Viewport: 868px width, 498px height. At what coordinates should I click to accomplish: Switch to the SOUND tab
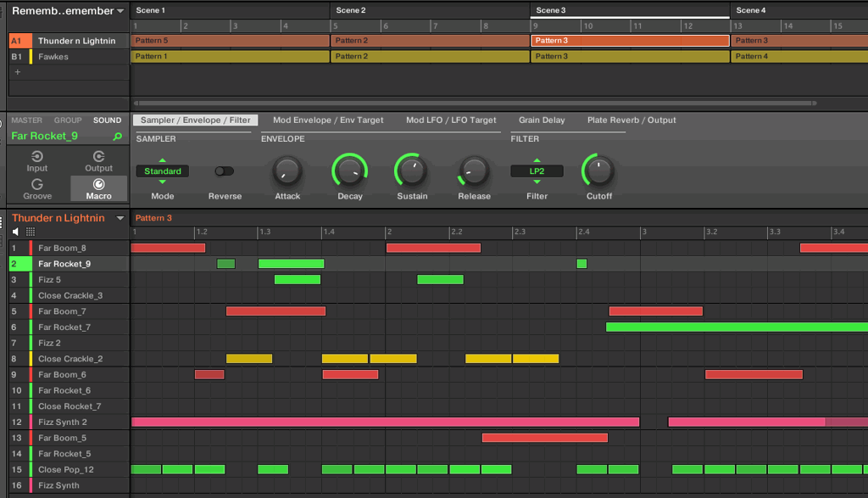pos(107,120)
